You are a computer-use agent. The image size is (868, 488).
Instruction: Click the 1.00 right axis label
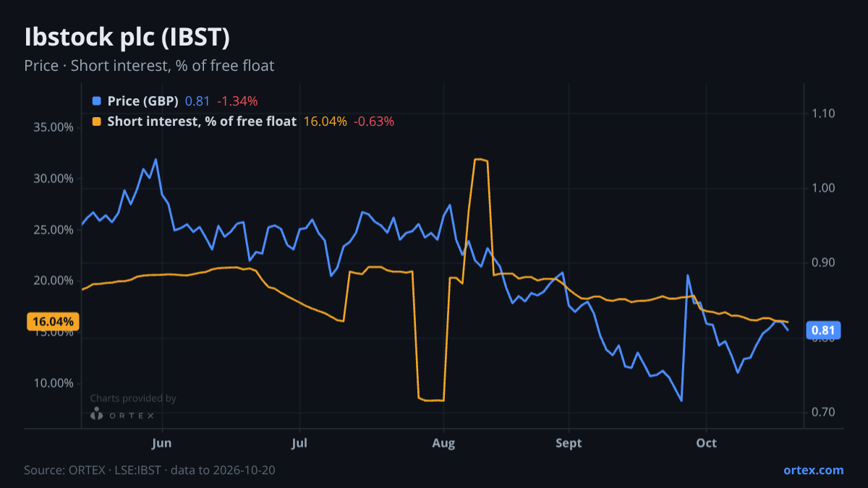pos(824,188)
